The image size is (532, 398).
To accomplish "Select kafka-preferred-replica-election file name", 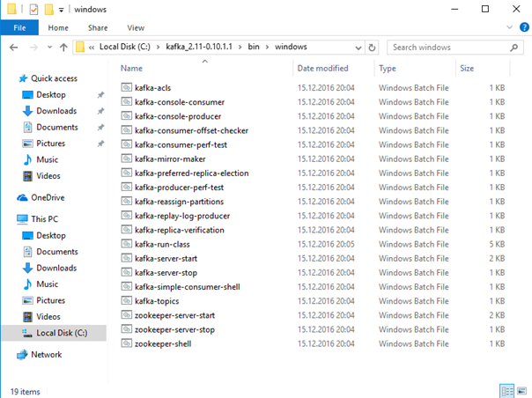I will (x=192, y=173).
